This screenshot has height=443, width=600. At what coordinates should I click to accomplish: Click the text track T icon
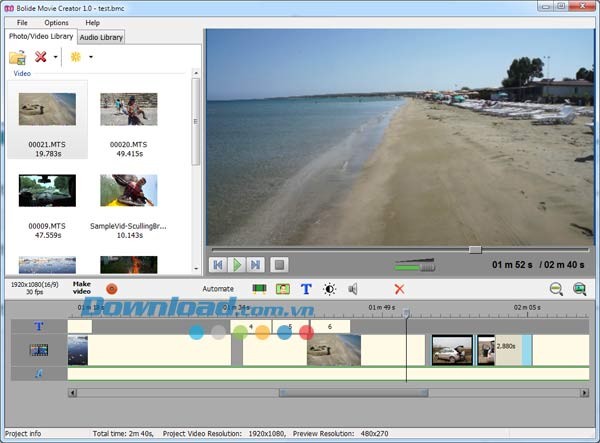pos(39,326)
